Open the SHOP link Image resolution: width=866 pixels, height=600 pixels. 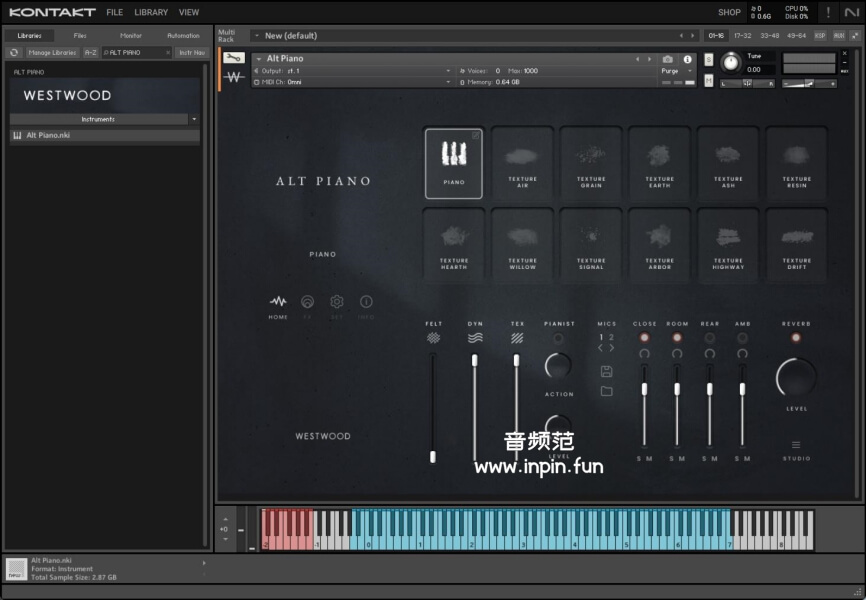(x=729, y=13)
